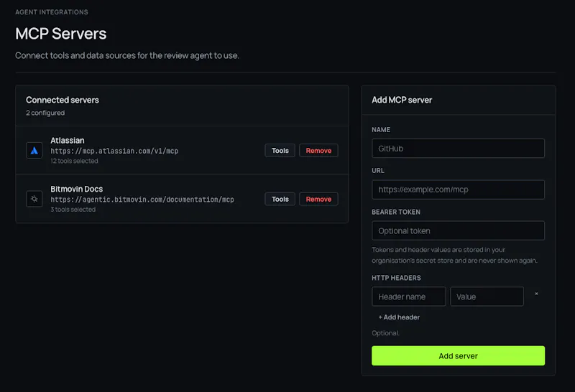The height and width of the screenshot is (392, 575).
Task: Click the Atlassian MCP URL text
Action: tap(114, 151)
